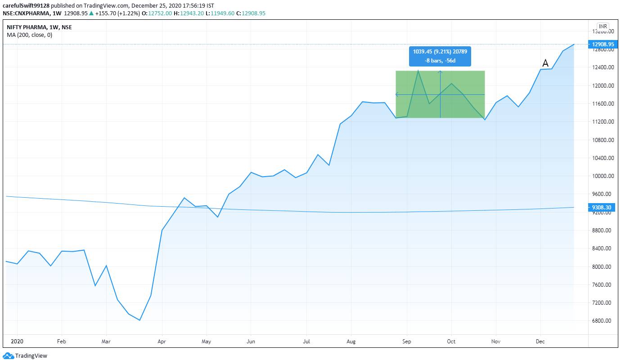
Task: Click the letter A text annotation
Action: 545,63
